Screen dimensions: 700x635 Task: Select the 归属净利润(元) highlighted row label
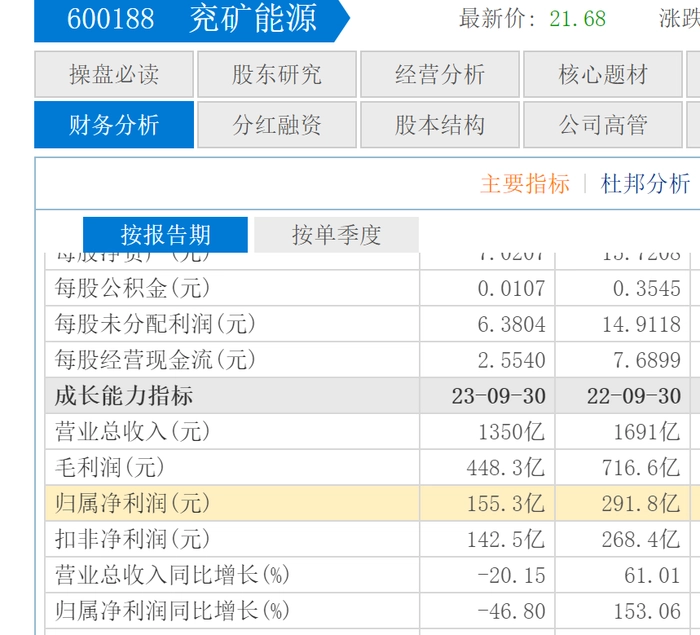click(133, 504)
